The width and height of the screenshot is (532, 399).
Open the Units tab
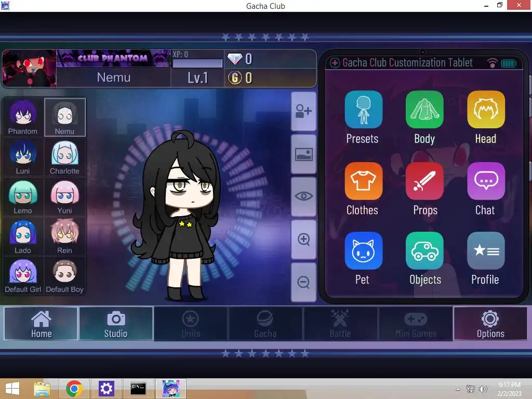[x=191, y=324]
